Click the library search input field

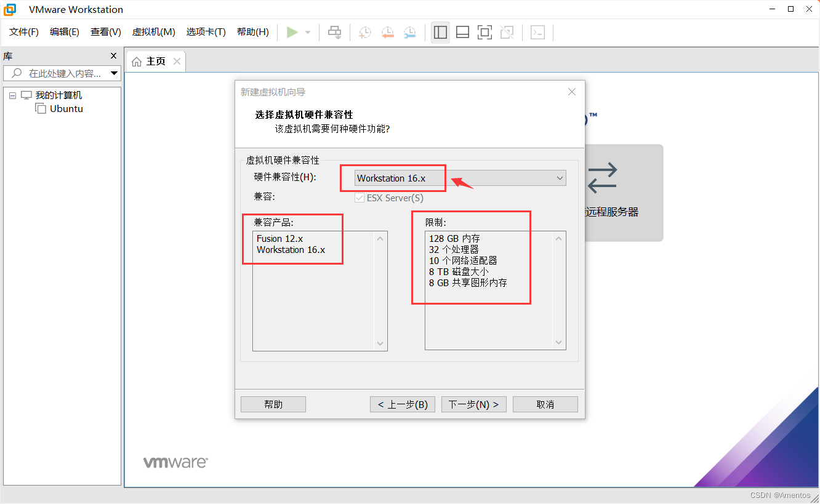65,73
